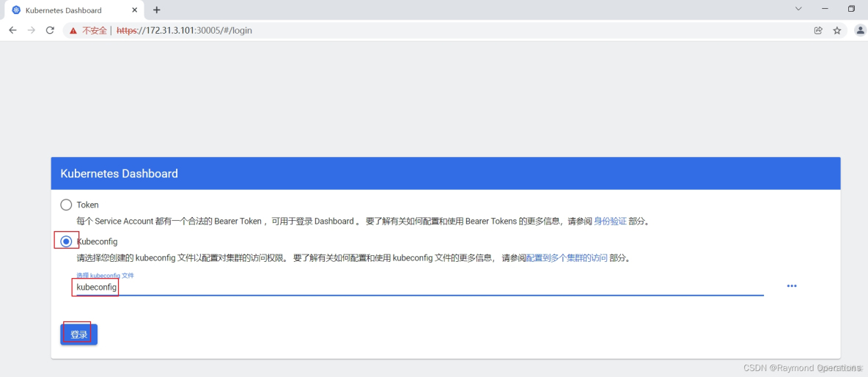868x377 pixels.
Task: Open the 身份验证 documentation link
Action: click(610, 221)
